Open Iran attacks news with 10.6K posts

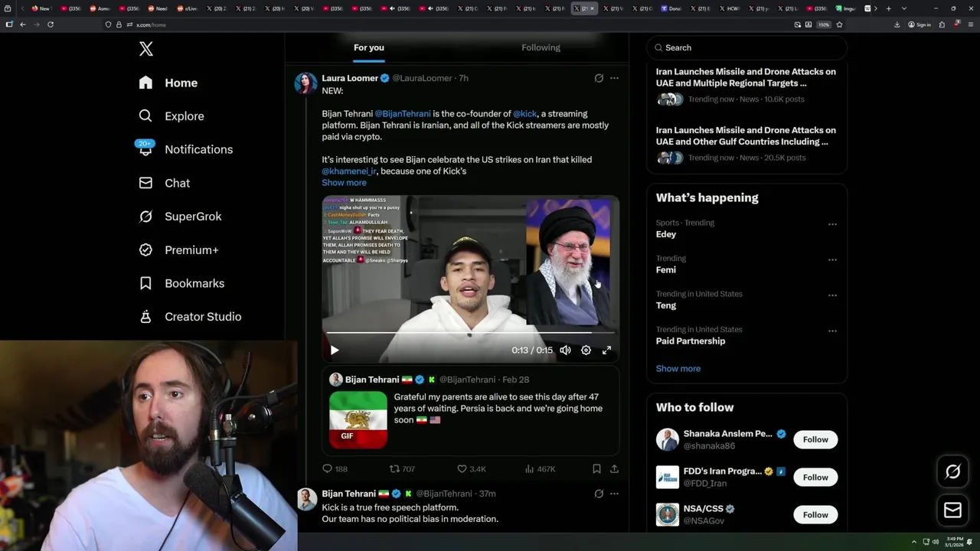(x=746, y=86)
